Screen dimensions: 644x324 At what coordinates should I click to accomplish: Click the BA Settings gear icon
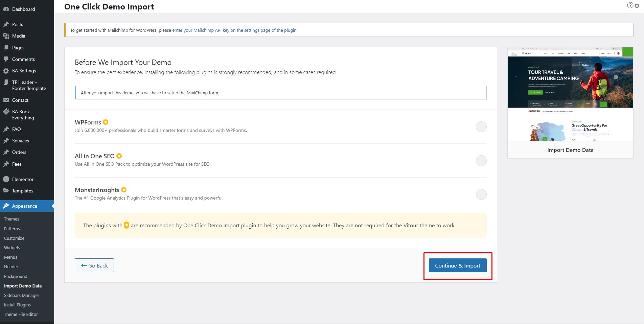6,71
